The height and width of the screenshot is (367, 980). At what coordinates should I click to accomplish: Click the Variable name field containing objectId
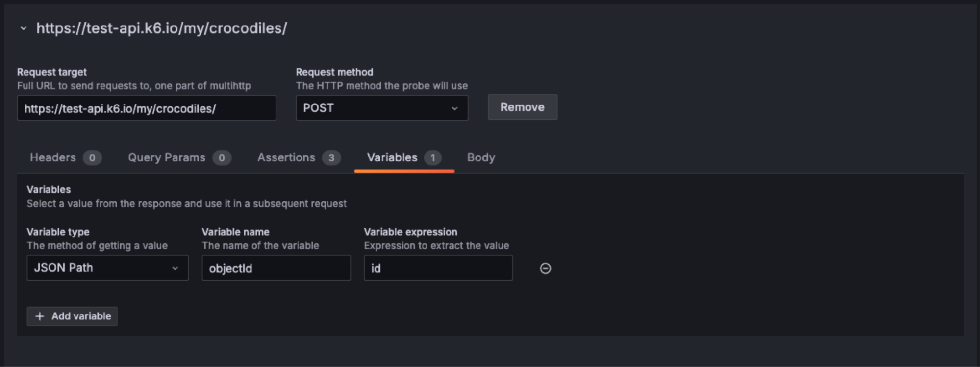(x=276, y=268)
